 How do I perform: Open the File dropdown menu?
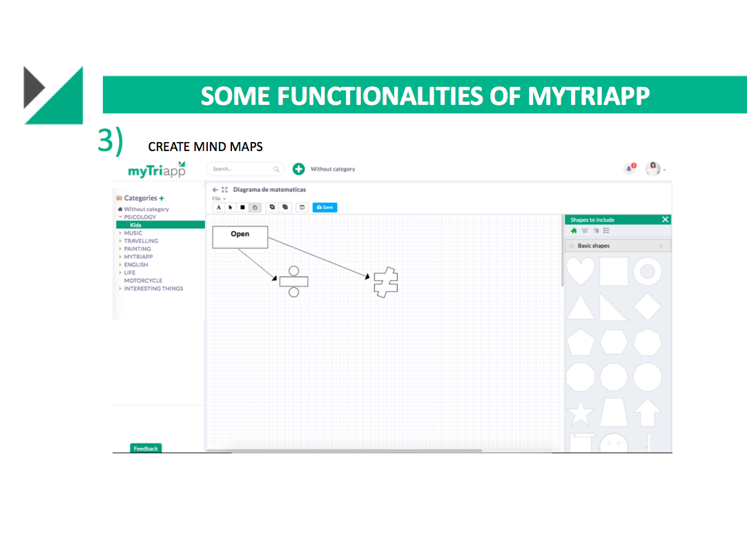pos(218,199)
